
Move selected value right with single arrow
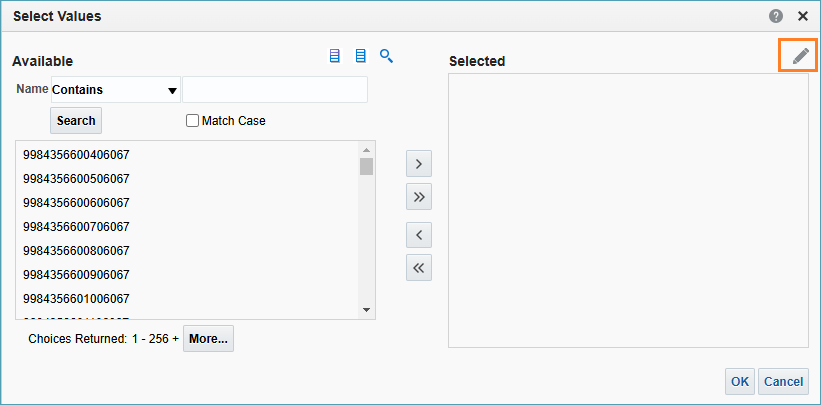(419, 164)
